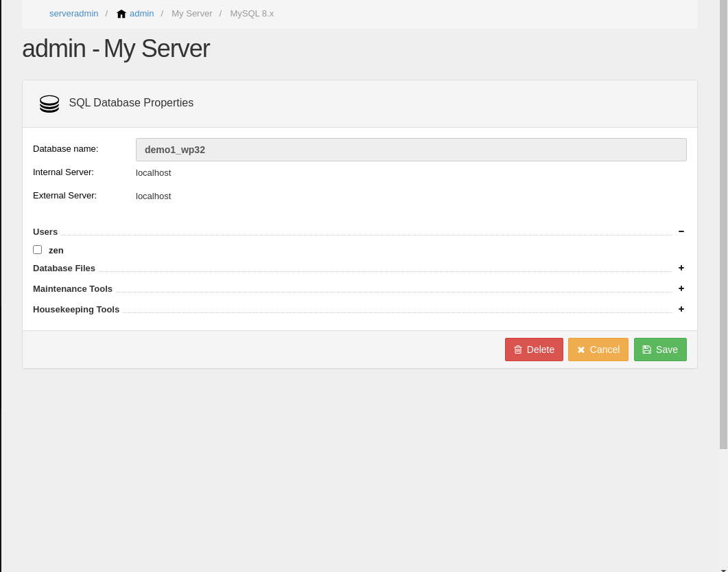Expand the Database Files section
The height and width of the screenshot is (572, 728).
pos(681,268)
